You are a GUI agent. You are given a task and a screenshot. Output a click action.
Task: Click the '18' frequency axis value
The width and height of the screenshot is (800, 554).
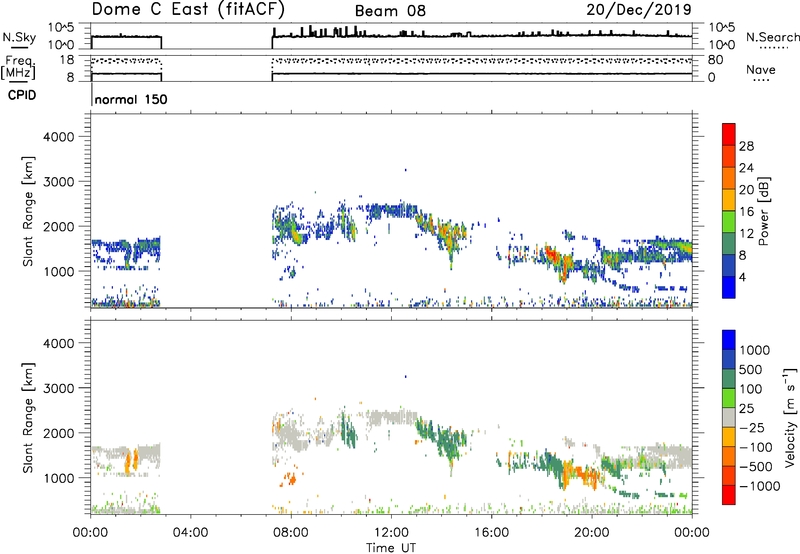67,60
